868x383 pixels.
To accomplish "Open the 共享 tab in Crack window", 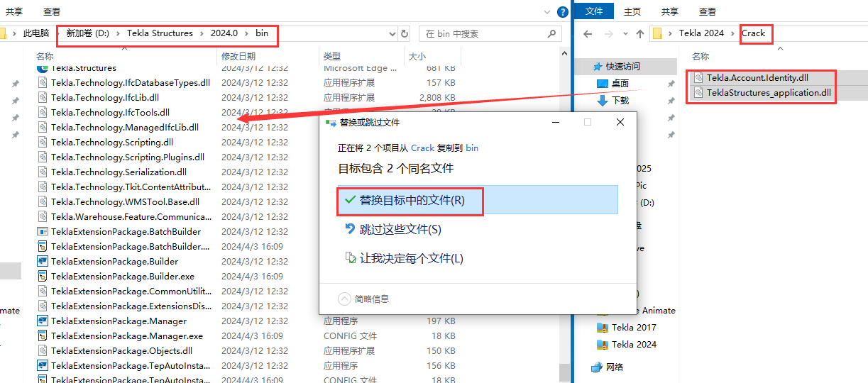I will pos(670,12).
